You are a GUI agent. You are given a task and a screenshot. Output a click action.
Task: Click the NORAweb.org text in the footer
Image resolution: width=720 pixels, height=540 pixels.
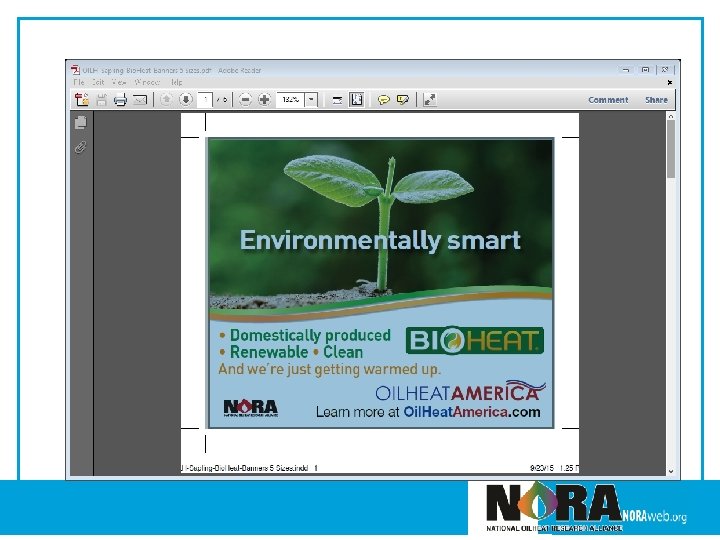click(x=654, y=516)
